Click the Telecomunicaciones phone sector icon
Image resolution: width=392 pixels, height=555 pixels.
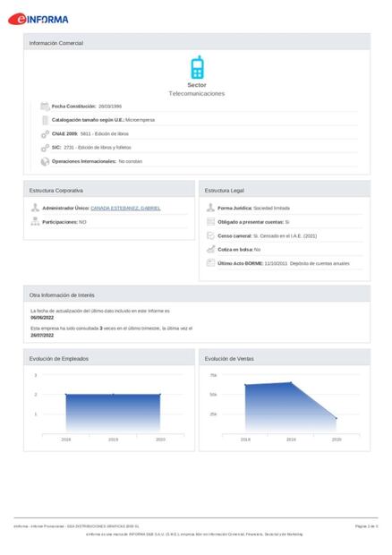(x=197, y=67)
